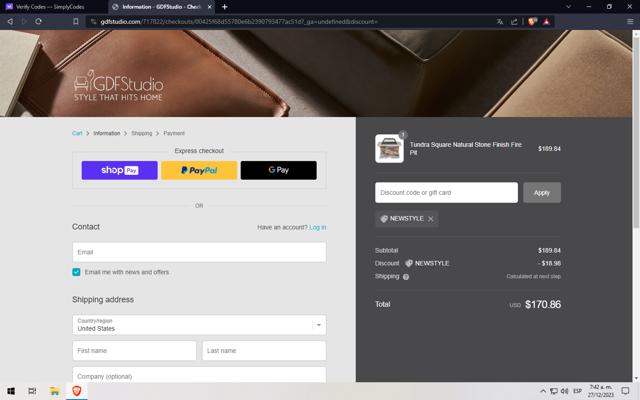Click the ESP language indicator
Screen dimensions: 640x400
click(x=577, y=391)
